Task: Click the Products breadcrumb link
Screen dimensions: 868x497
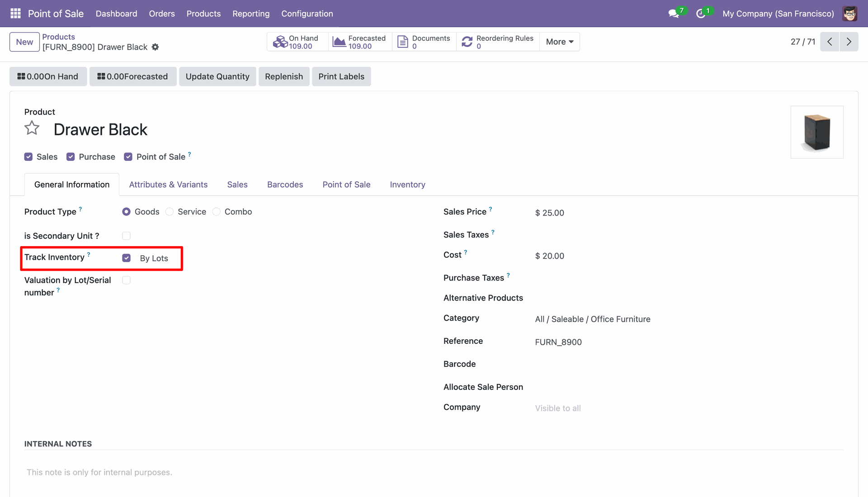Action: tap(58, 37)
